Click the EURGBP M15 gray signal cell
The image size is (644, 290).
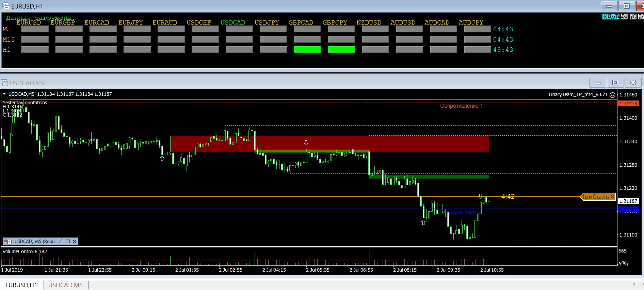click(69, 39)
